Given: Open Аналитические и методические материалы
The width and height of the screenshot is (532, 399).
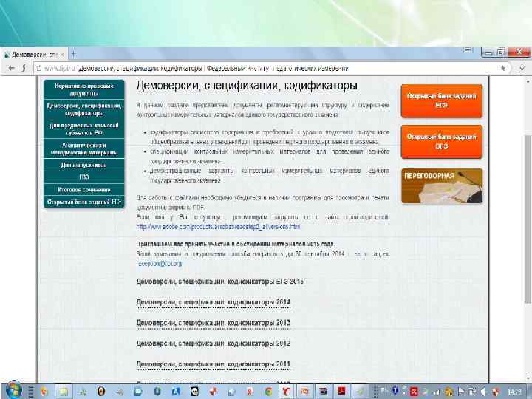Looking at the screenshot, I should [84, 149].
